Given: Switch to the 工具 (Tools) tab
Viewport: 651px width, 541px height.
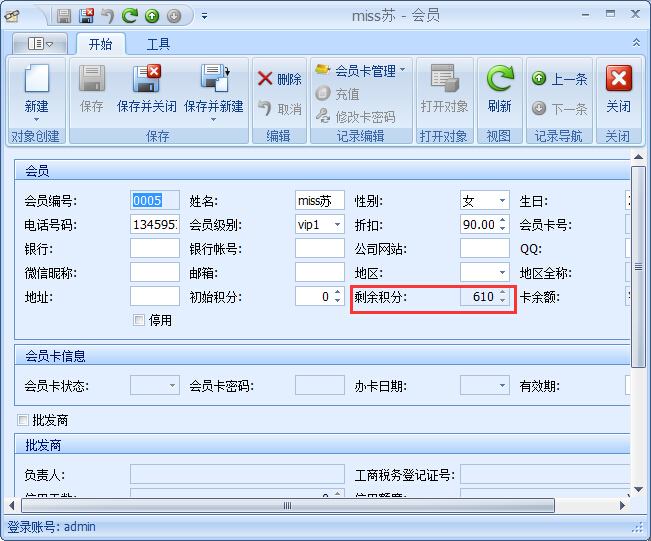Looking at the screenshot, I should (x=158, y=44).
